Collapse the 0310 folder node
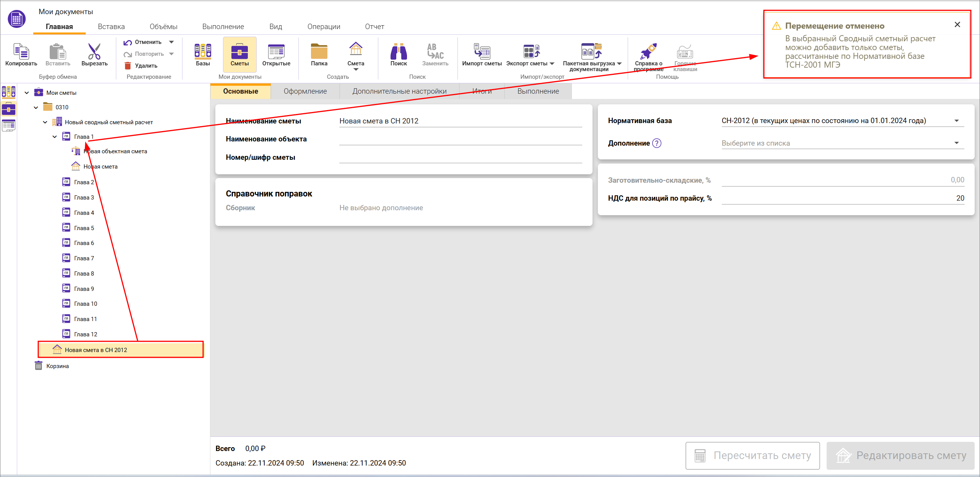This screenshot has height=477, width=980. pyautogui.click(x=36, y=107)
